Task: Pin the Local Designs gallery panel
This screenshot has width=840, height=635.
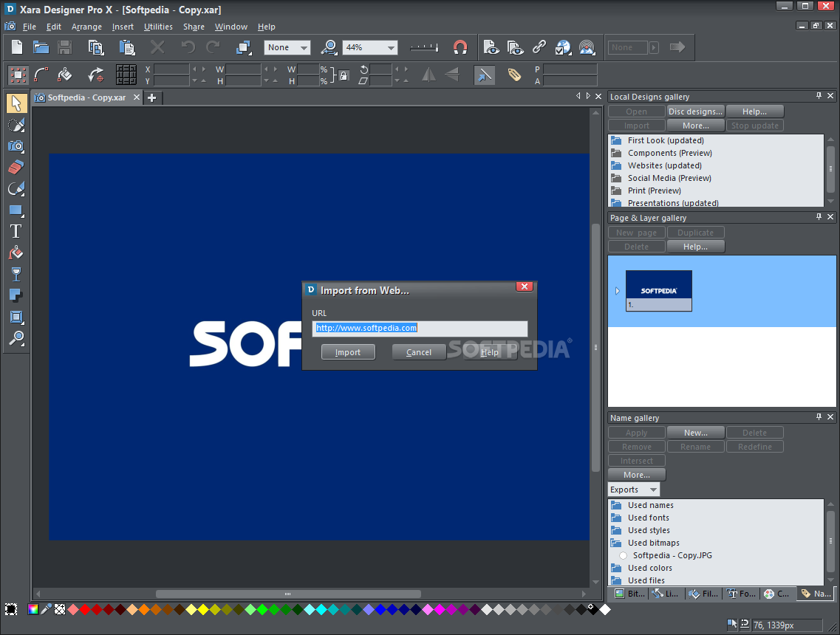Action: pos(819,95)
